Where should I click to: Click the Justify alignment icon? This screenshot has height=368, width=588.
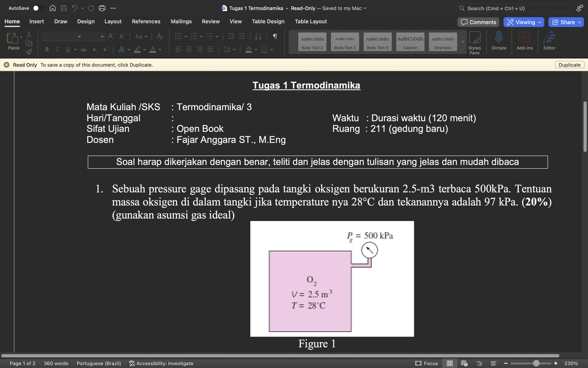210,49
